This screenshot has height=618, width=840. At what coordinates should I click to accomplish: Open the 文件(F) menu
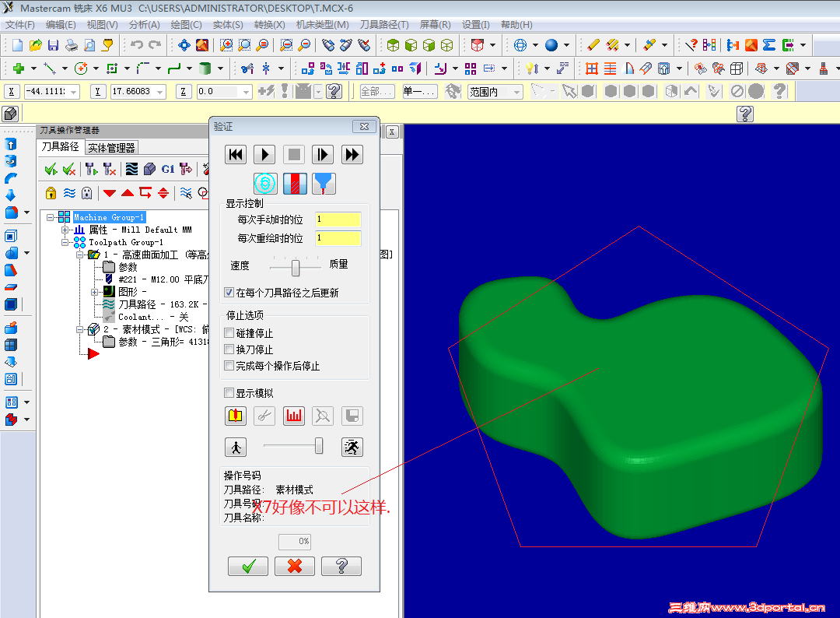19,25
